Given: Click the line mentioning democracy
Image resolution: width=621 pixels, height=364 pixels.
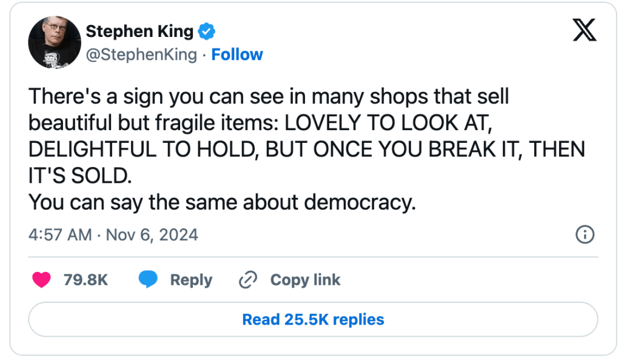Looking at the screenshot, I should 222,202.
